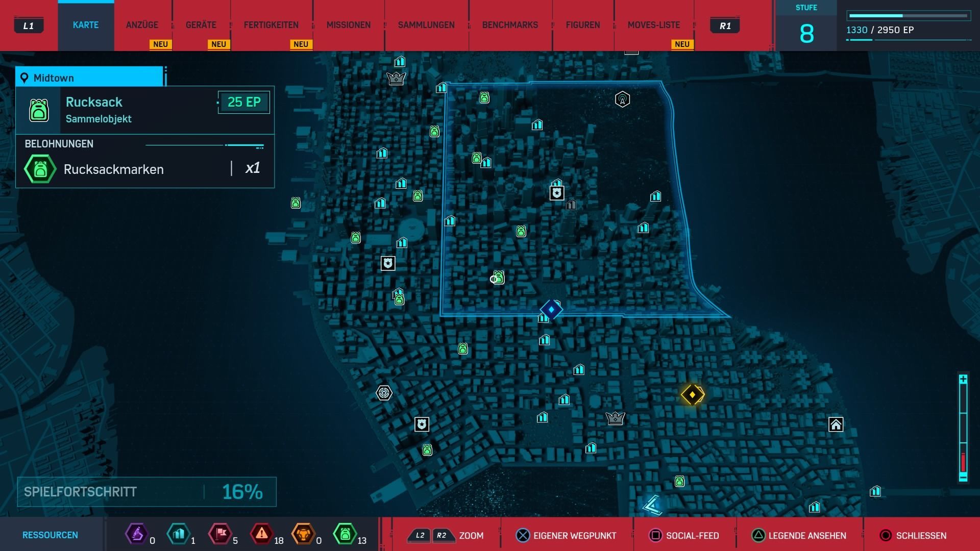Click the circular research station icon
Viewport: 980px width, 551px height.
384,393
